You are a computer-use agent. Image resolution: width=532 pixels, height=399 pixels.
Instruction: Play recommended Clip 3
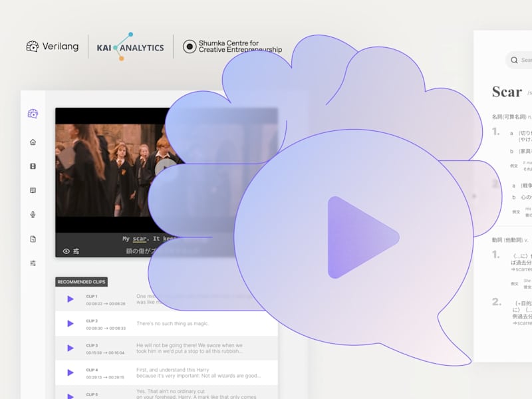point(70,348)
